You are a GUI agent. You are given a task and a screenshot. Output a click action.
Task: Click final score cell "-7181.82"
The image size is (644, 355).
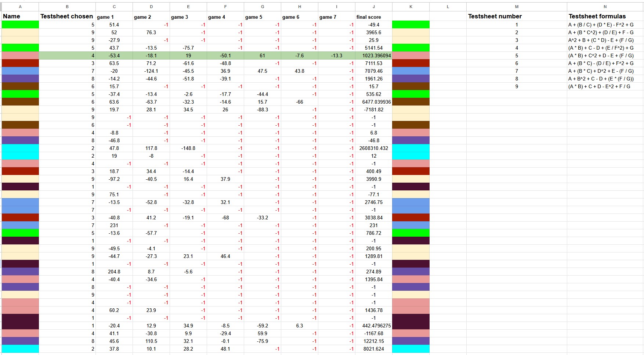point(374,110)
